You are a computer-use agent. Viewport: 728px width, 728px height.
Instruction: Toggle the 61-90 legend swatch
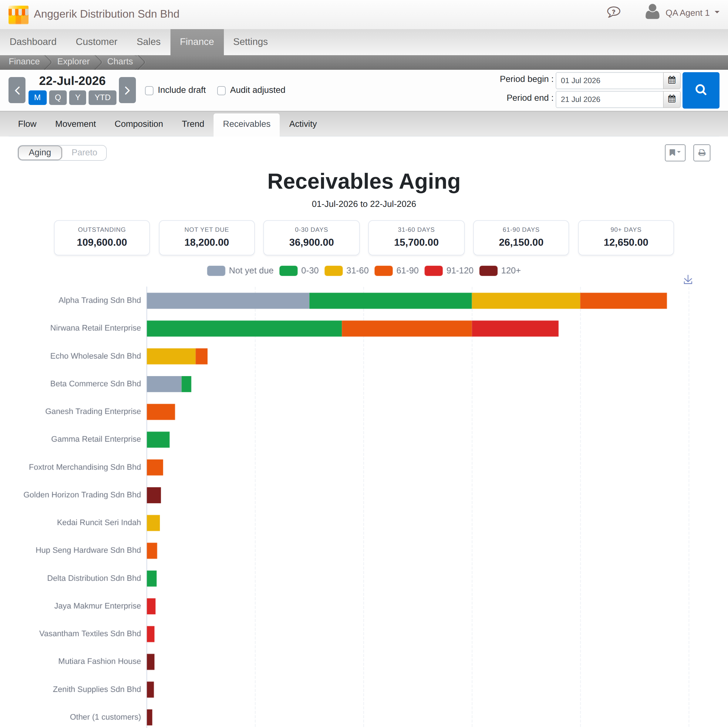(383, 271)
